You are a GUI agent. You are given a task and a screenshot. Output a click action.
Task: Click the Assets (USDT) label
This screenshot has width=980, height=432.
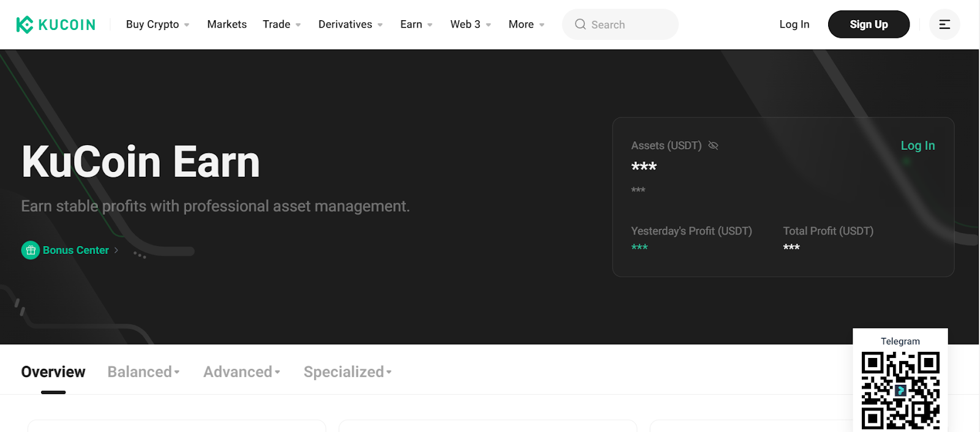point(666,146)
